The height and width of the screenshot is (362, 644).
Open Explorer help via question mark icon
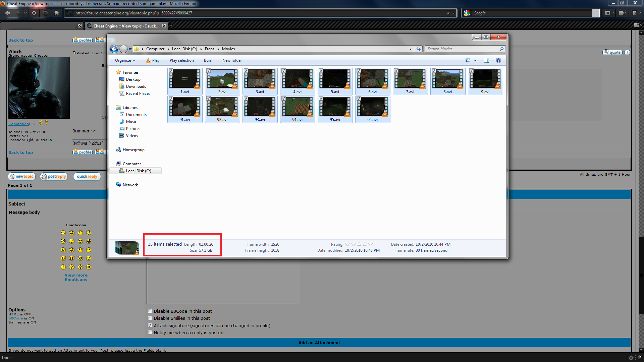pyautogui.click(x=498, y=60)
